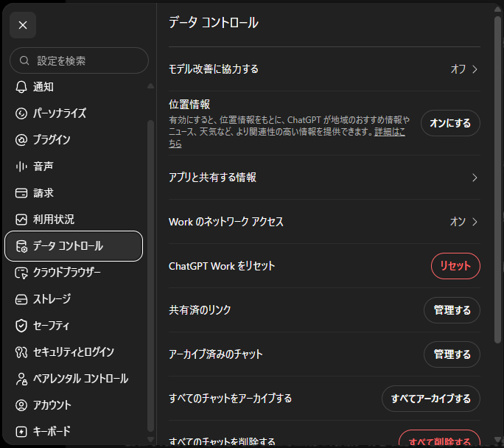Screen dimensions: 504x448
Task: Click the 利用状況 chart icon
Action: click(x=21, y=220)
